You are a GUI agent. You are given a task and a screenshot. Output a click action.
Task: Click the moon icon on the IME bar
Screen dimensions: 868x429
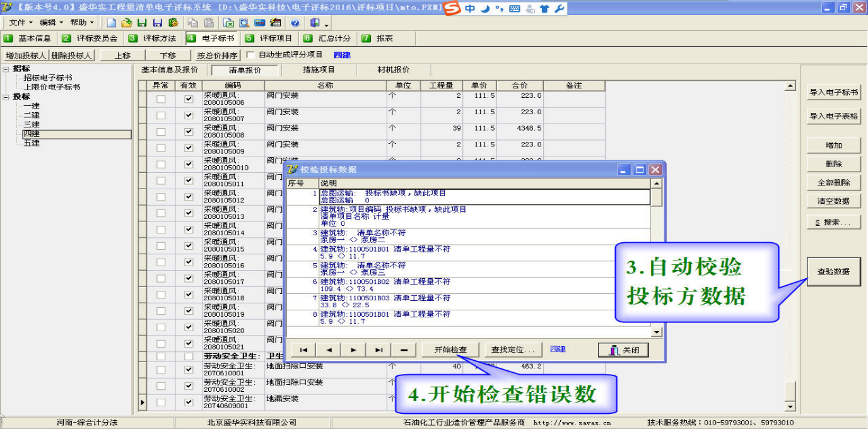pyautogui.click(x=485, y=9)
